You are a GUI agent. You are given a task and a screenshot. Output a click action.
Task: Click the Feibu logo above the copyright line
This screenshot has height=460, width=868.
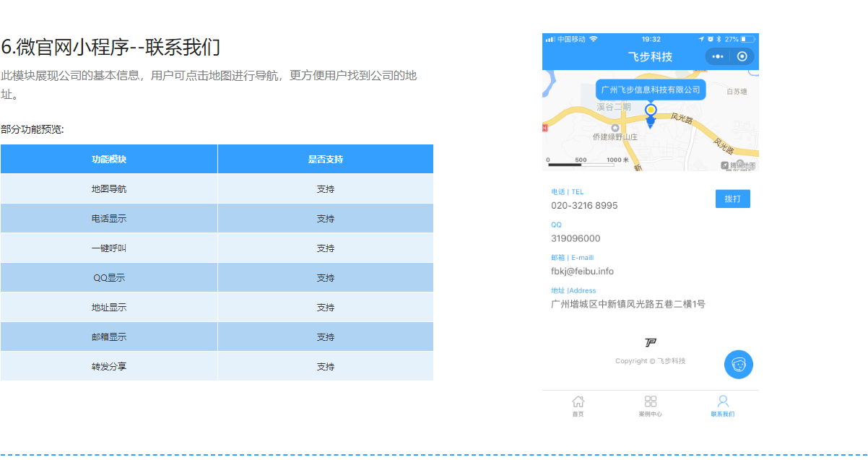pos(651,342)
